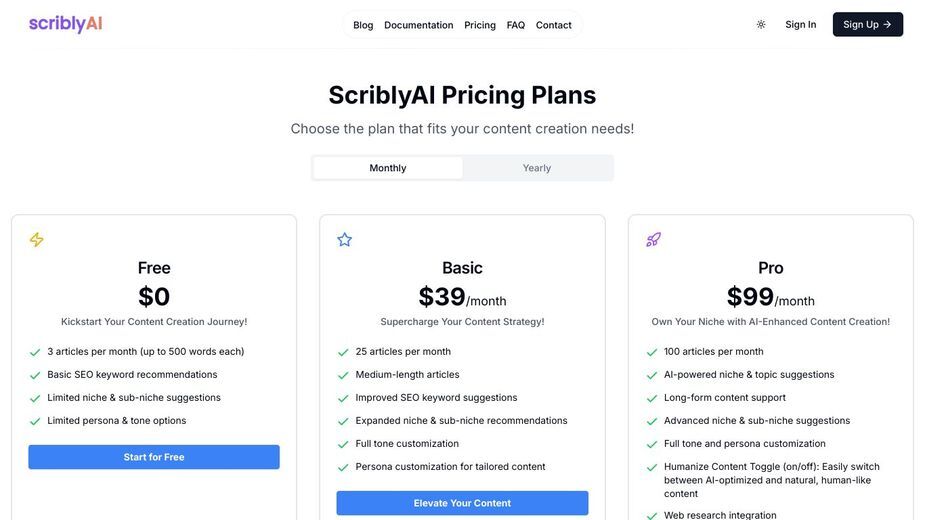Image resolution: width=925 pixels, height=520 pixels.
Task: Click checkmark beside Long-form content support
Action: pyautogui.click(x=651, y=398)
